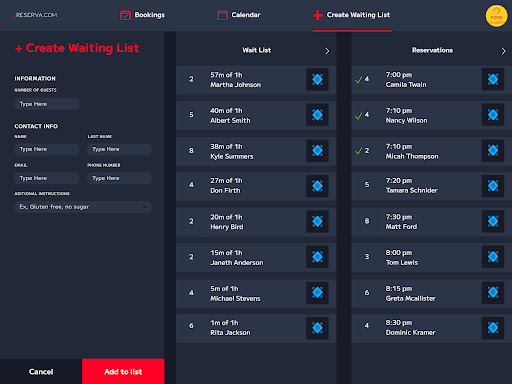Click the blue diamond icon for Albert Smith

click(x=317, y=115)
